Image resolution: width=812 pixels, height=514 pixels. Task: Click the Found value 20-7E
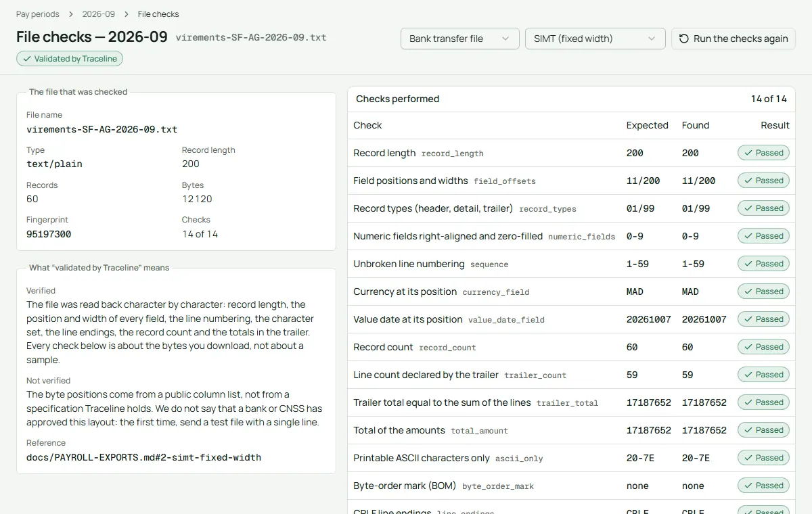(x=696, y=458)
